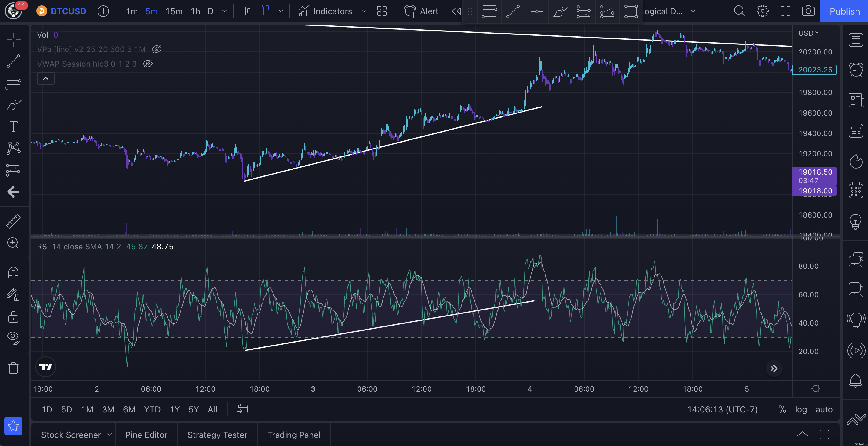The height and width of the screenshot is (446, 868).
Task: Click the Publish button
Action: click(x=844, y=11)
